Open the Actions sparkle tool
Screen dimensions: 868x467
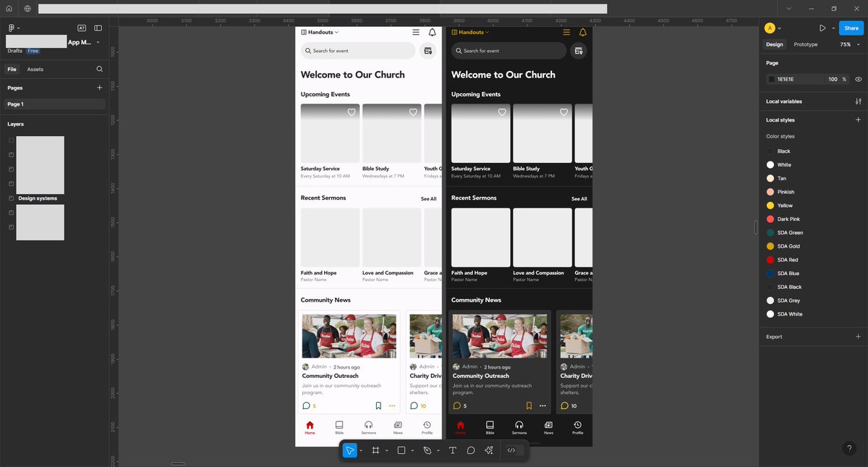[489, 450]
